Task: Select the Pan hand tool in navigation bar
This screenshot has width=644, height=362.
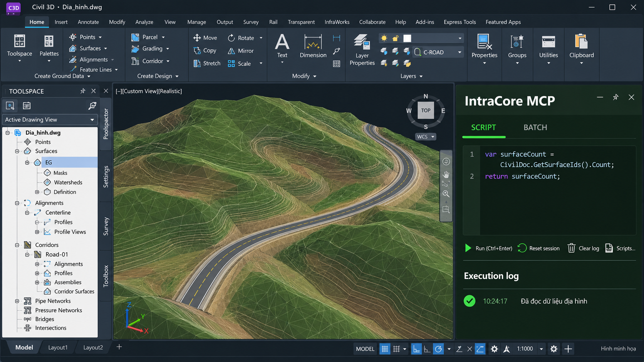Action: (x=446, y=174)
